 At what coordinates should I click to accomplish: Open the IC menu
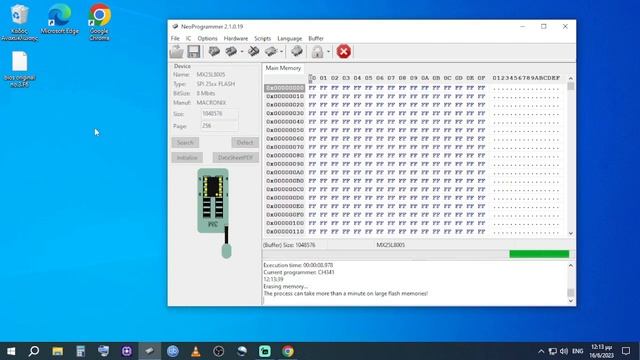tap(188, 38)
